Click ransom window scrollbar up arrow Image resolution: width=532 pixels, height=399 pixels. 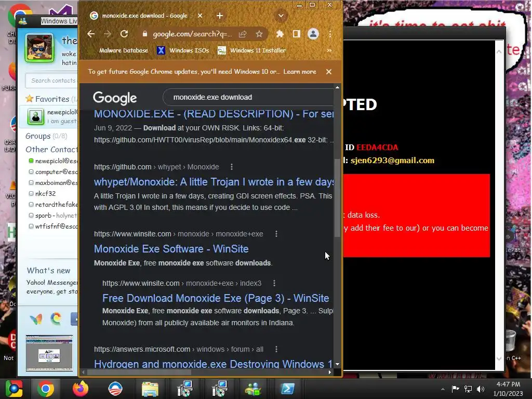click(x=499, y=51)
